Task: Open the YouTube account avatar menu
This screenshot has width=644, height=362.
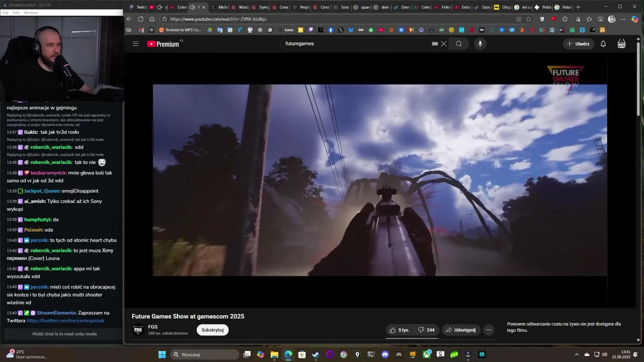Action: pos(622,44)
